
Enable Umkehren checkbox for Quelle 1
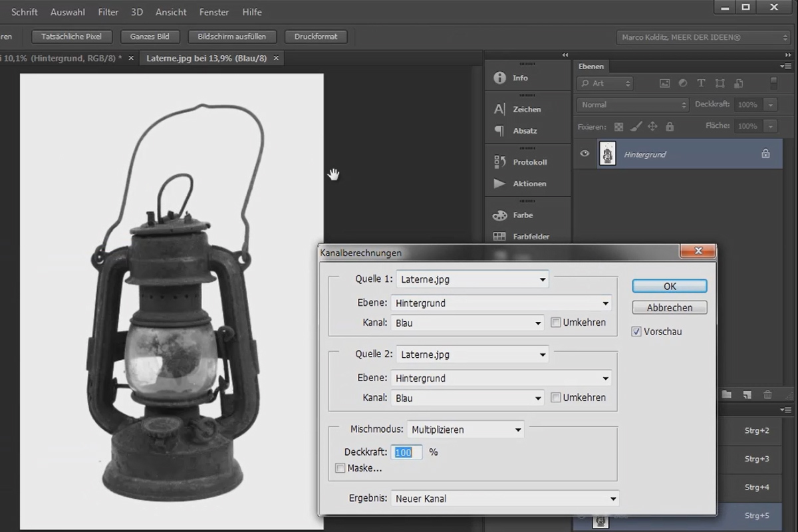(x=556, y=323)
